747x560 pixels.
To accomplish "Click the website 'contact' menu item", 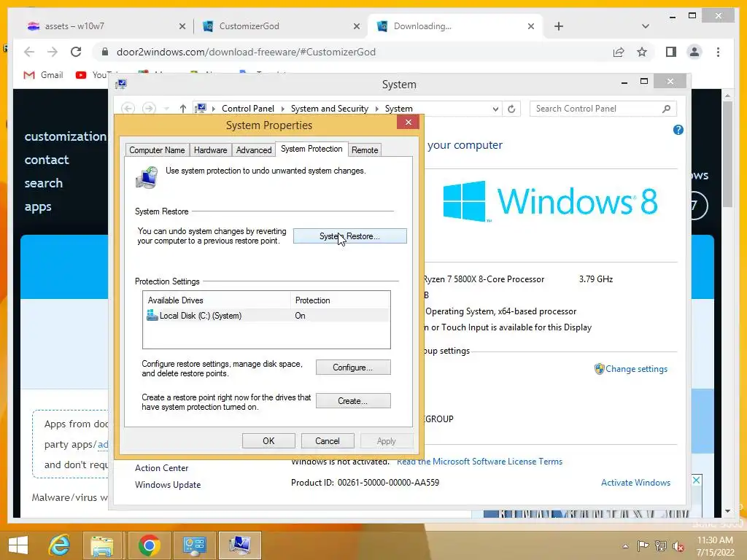I will [47, 160].
